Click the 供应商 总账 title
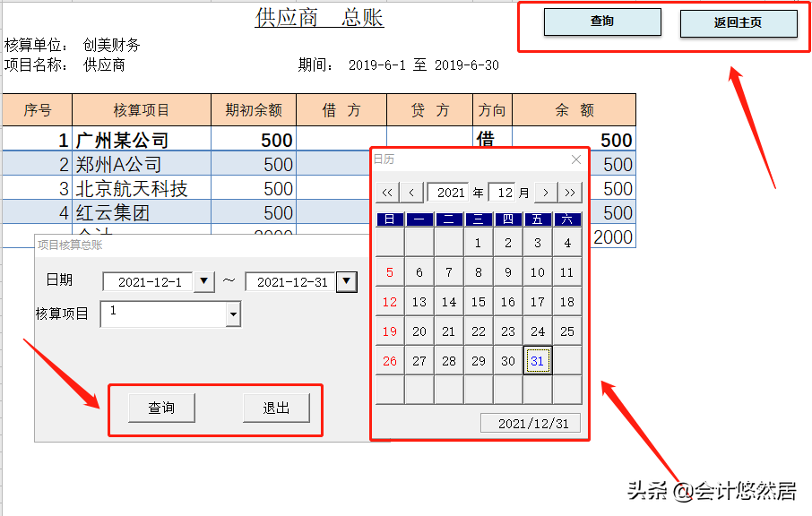Viewport: 812px width, 516px height. point(320,18)
